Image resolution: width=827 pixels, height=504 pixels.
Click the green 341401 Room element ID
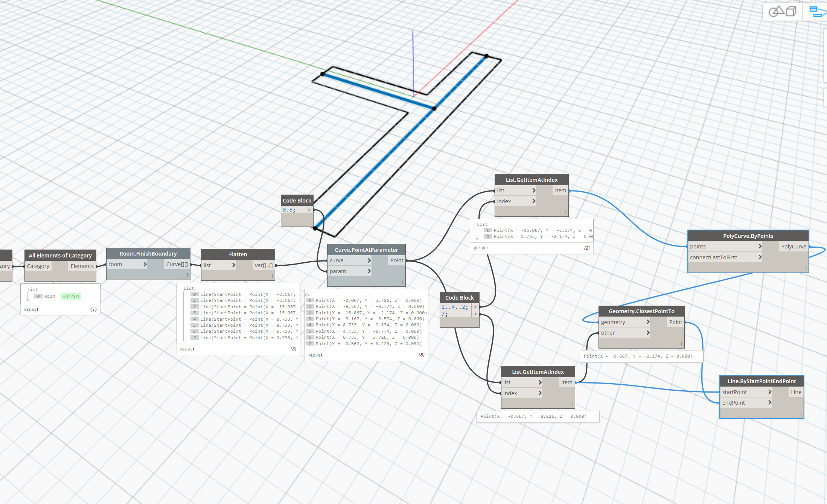[71, 296]
